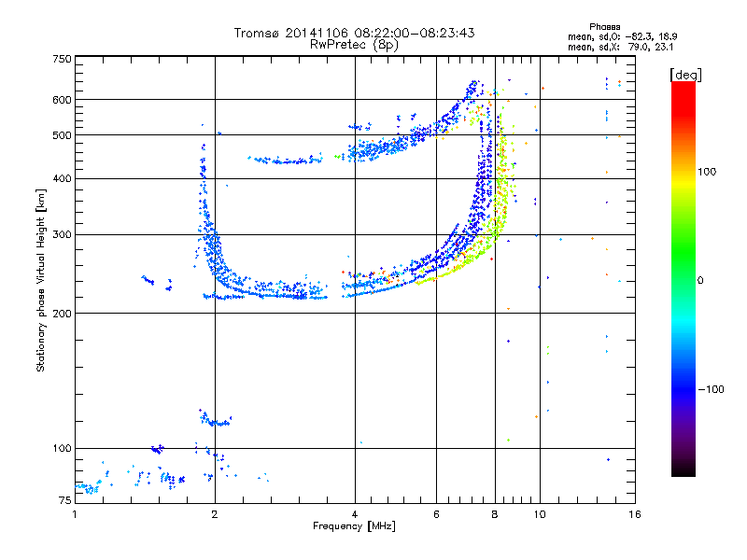This screenshot has height=560, width=747.
Task: Click 'mean, sd,O: -82.3, 18.9' text
Action: [622, 36]
